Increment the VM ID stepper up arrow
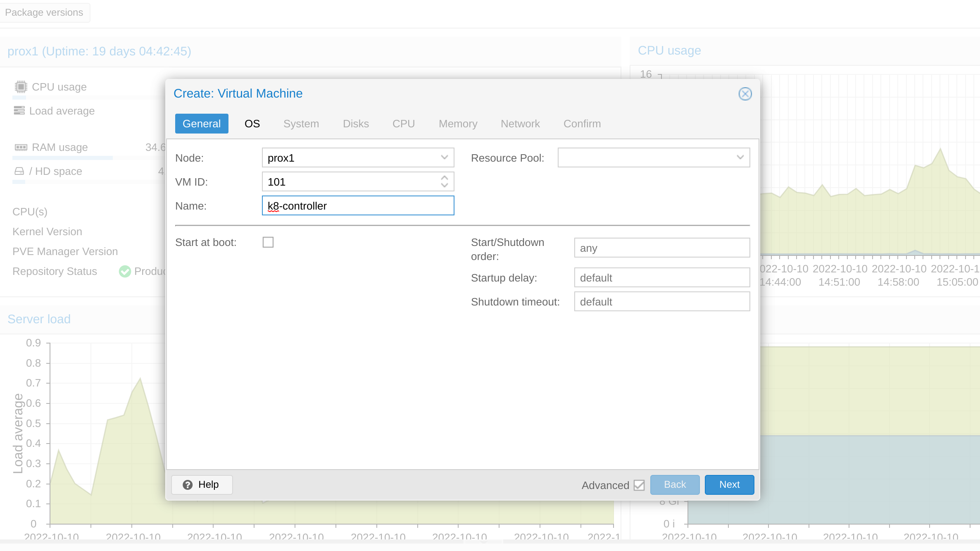Image resolution: width=980 pixels, height=551 pixels. coord(445,178)
